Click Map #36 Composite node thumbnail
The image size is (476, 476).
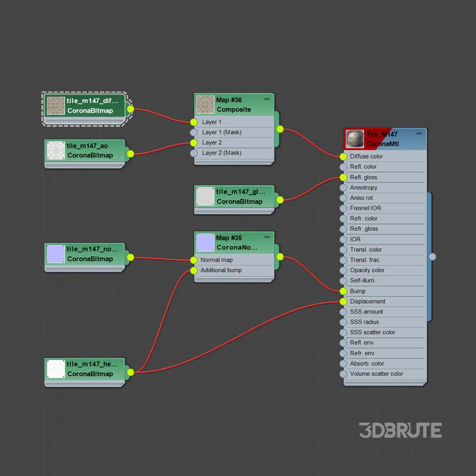click(205, 104)
